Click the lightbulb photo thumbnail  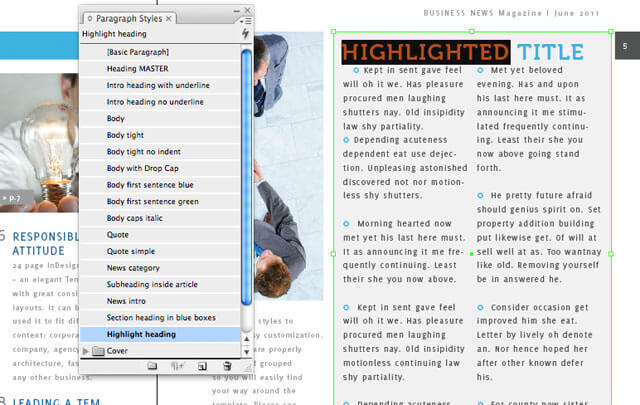click(x=39, y=142)
